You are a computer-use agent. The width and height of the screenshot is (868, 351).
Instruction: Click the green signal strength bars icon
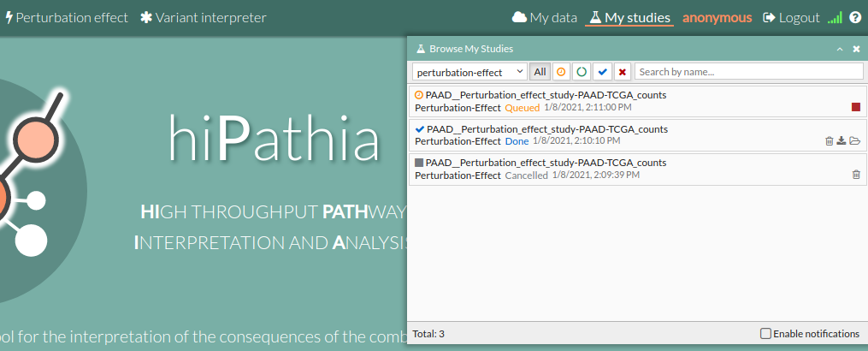pos(835,17)
